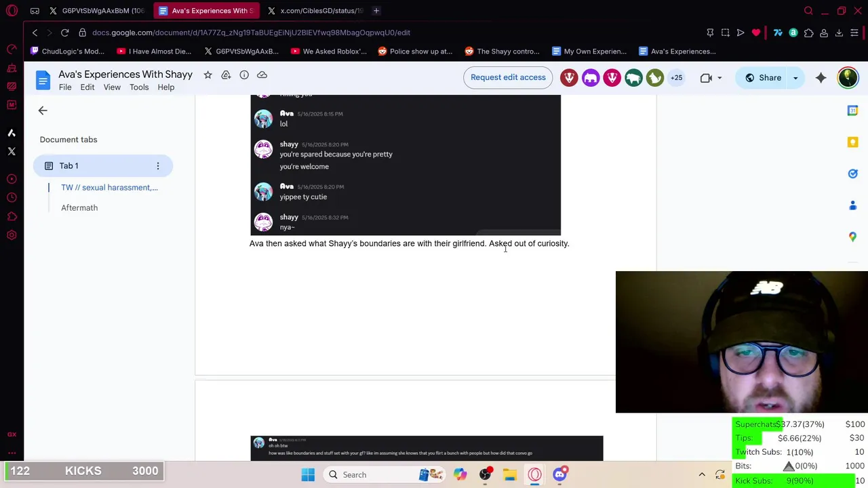Click the document title Ava's Experiences With Shayy
The image size is (868, 488).
125,75
